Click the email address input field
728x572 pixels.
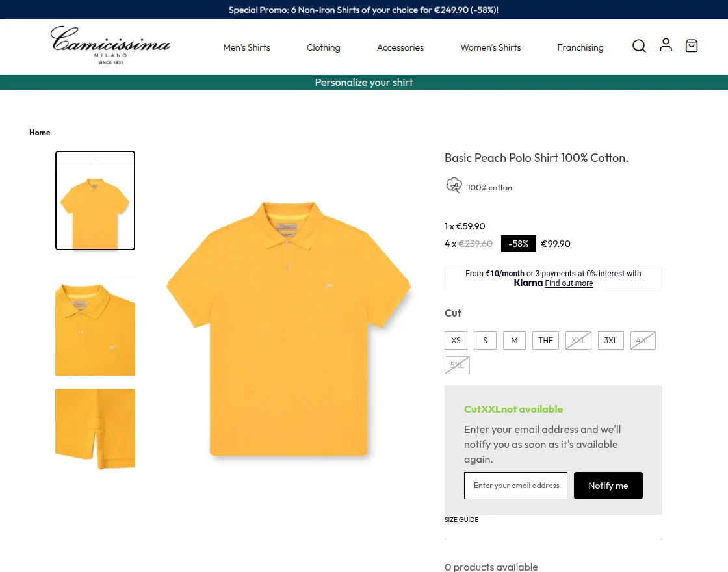click(x=515, y=486)
